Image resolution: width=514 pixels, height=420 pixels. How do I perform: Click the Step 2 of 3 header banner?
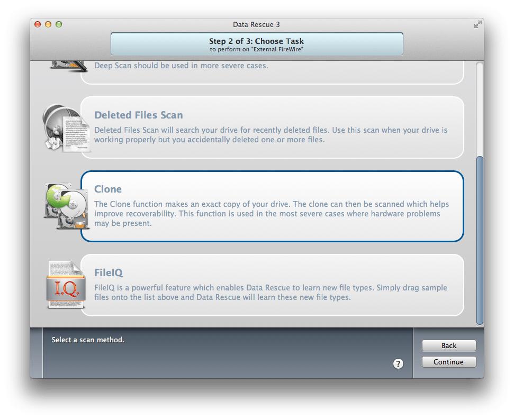pos(256,44)
